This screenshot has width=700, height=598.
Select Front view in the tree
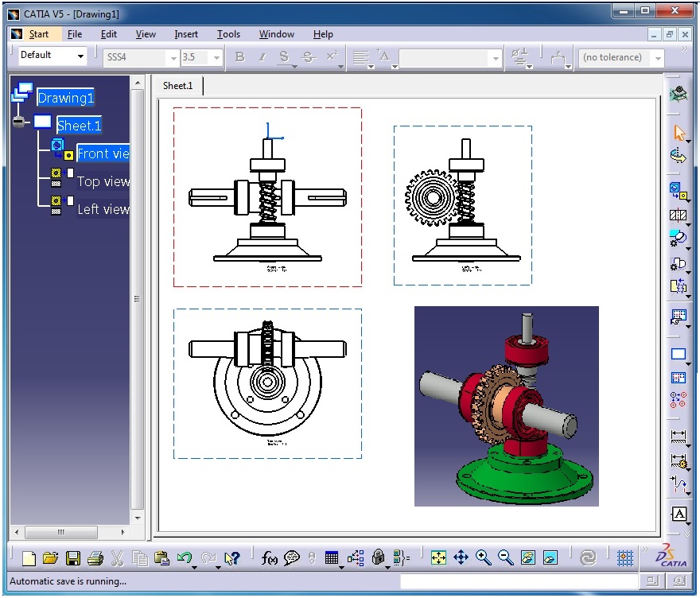pyautogui.click(x=102, y=153)
